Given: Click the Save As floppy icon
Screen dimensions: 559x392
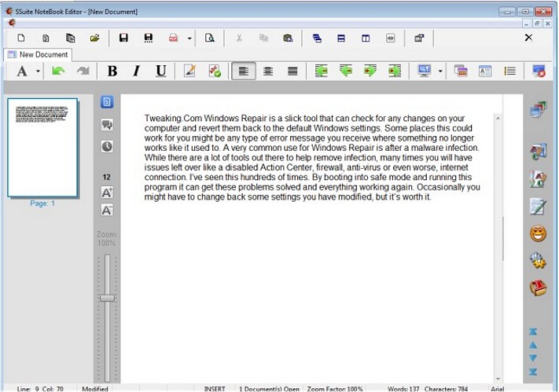Looking at the screenshot, I should tap(149, 38).
